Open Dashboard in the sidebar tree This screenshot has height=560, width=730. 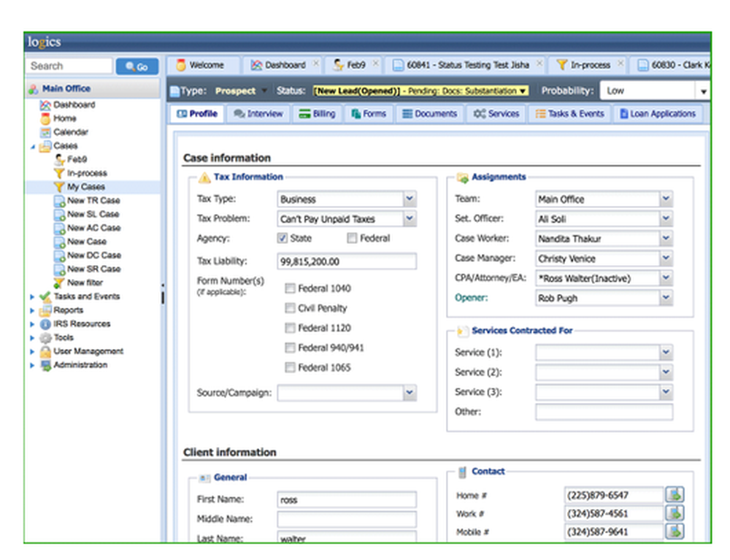(74, 104)
